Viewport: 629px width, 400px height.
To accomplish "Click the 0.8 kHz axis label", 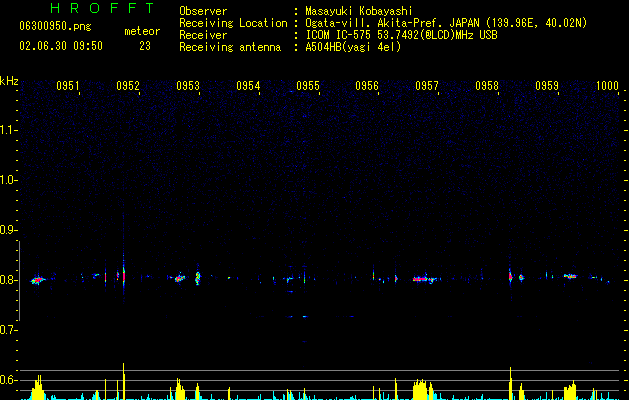I will click(8, 280).
